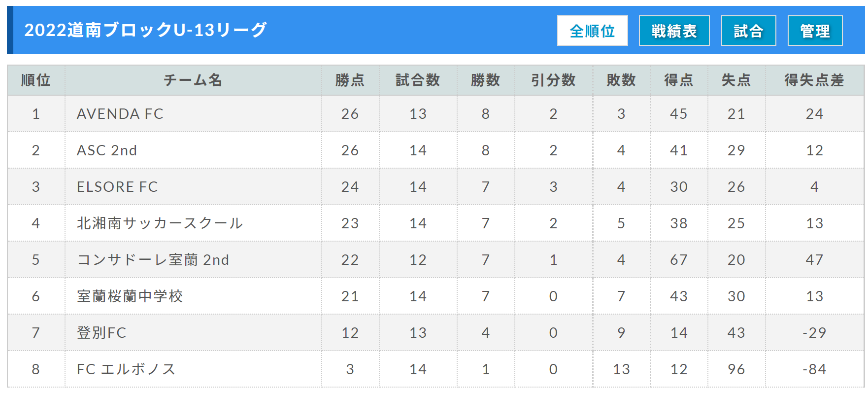Viewport: 868px width, 393px height.
Task: Open the 戦績表 tab
Action: pyautogui.click(x=674, y=31)
